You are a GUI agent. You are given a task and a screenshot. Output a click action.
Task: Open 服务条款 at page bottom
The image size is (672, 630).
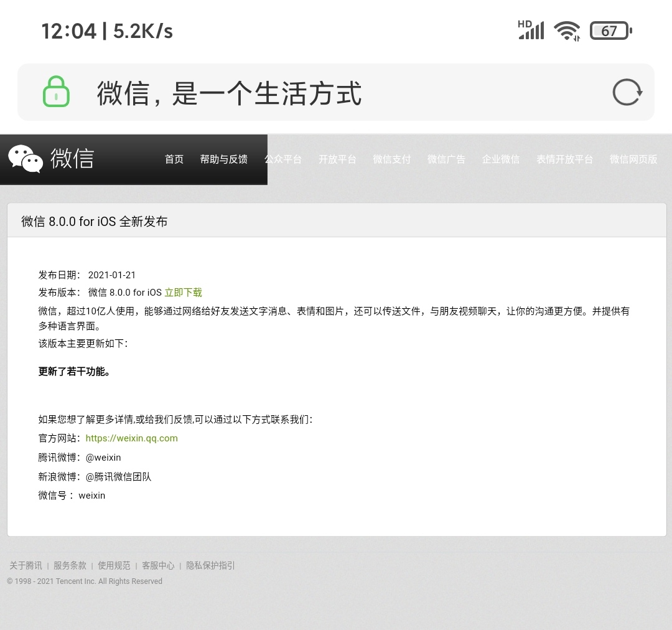pyautogui.click(x=71, y=565)
